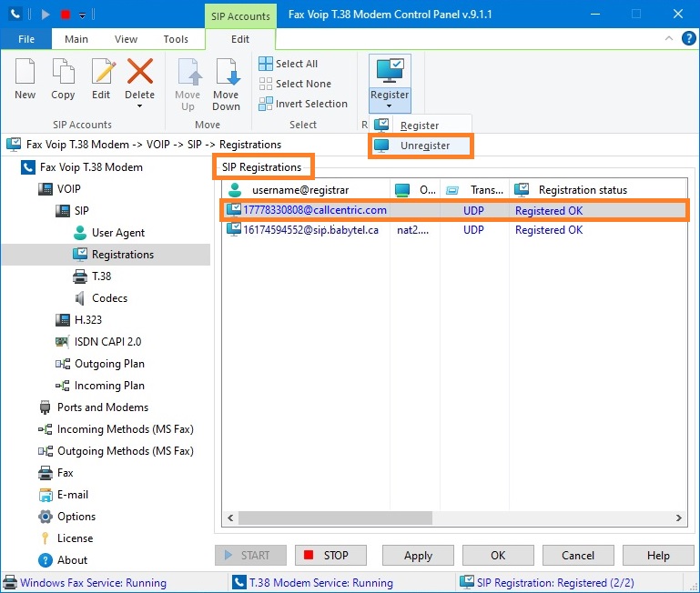Choose Select None in ribbon
This screenshot has width=700, height=593.
point(295,84)
